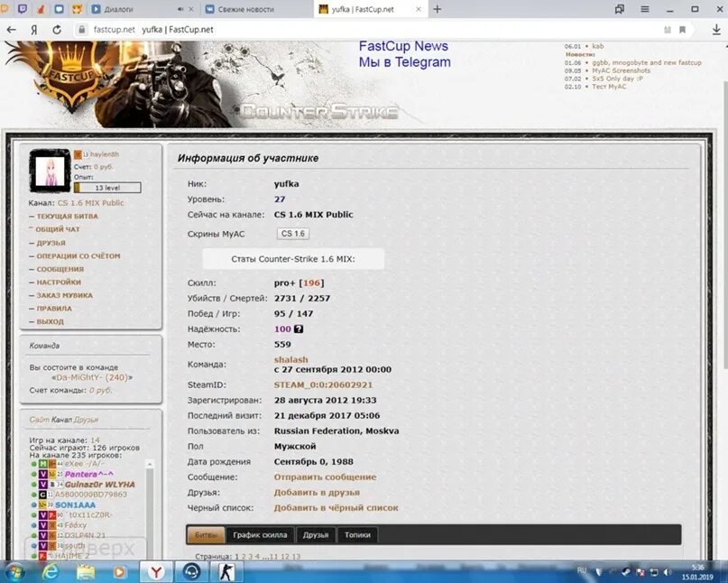This screenshot has height=583, width=728.
Task: Open ОБЩИЙ ЧАТ in the sidebar
Action: pyautogui.click(x=58, y=229)
